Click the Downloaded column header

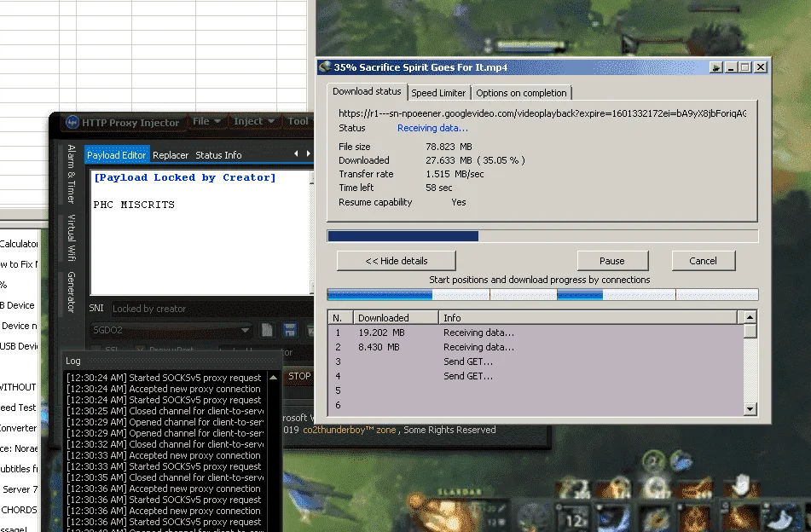[396, 317]
